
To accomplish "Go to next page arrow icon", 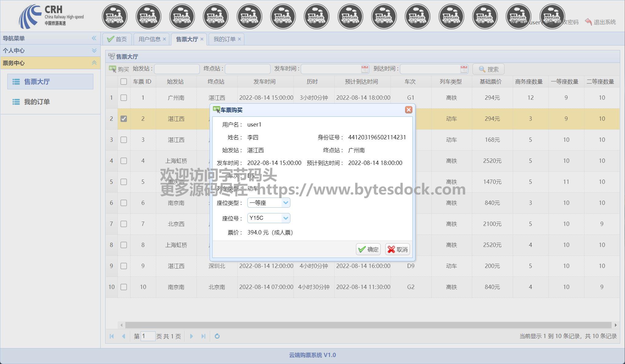I will 192,336.
